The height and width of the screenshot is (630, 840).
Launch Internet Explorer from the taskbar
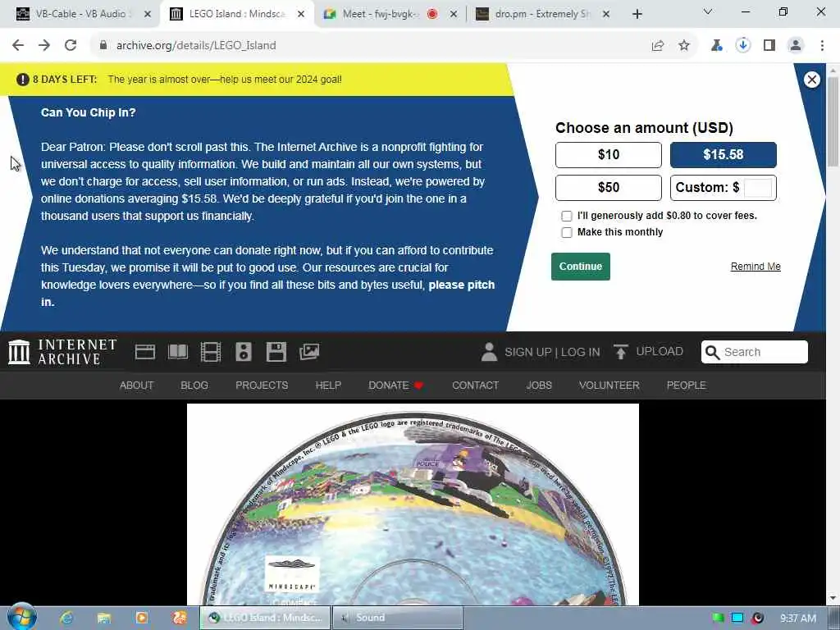(x=66, y=618)
